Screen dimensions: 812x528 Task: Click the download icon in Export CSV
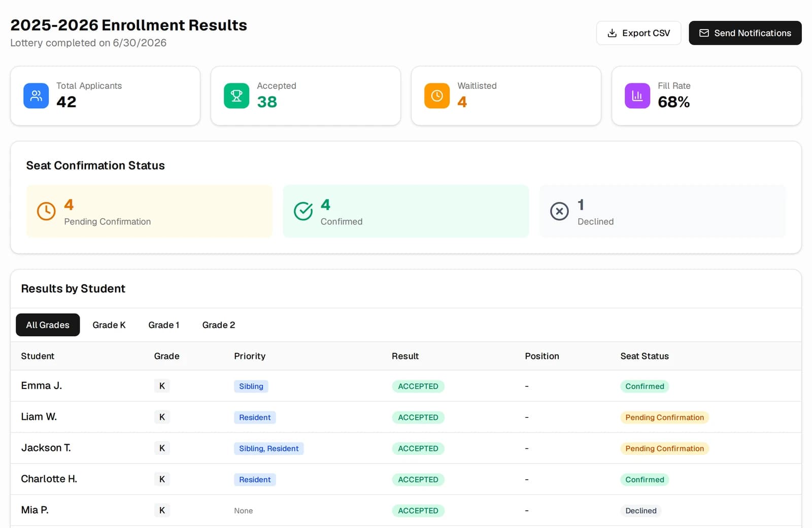(x=612, y=33)
